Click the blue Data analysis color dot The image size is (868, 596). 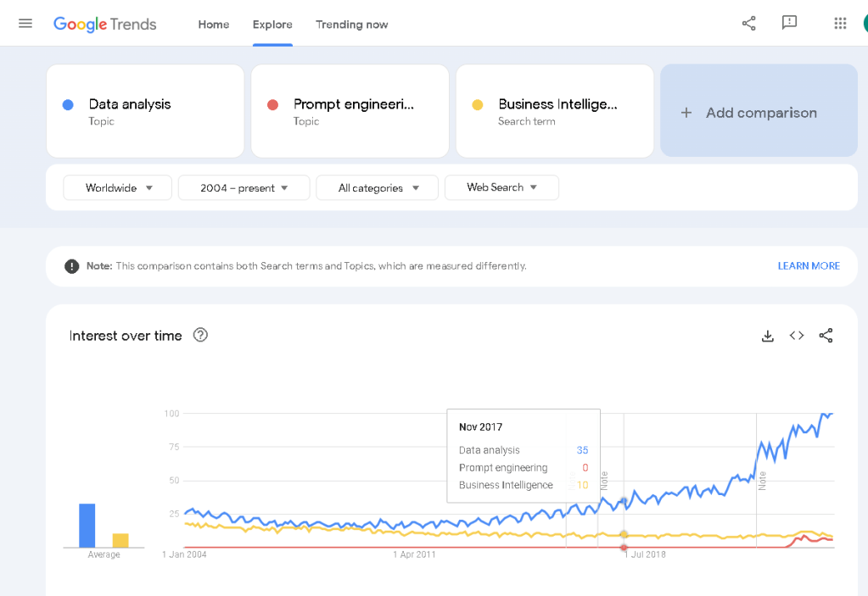[x=68, y=105]
